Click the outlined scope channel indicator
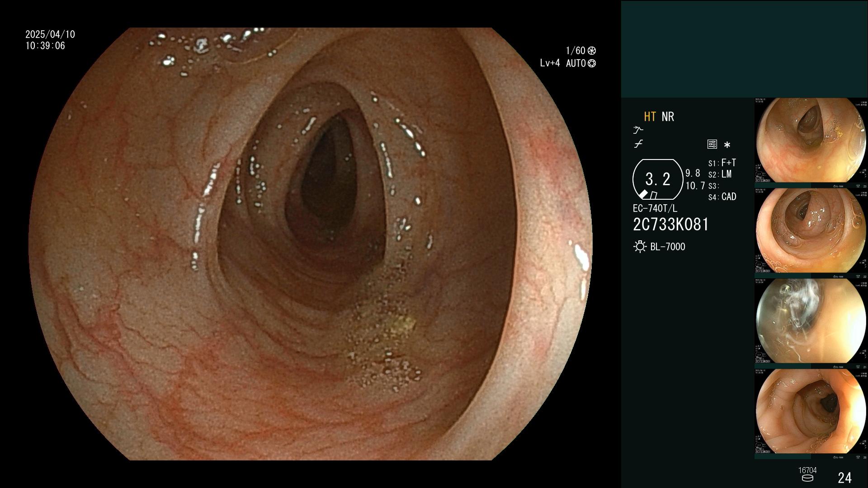This screenshot has height=488, width=868. coord(654,195)
